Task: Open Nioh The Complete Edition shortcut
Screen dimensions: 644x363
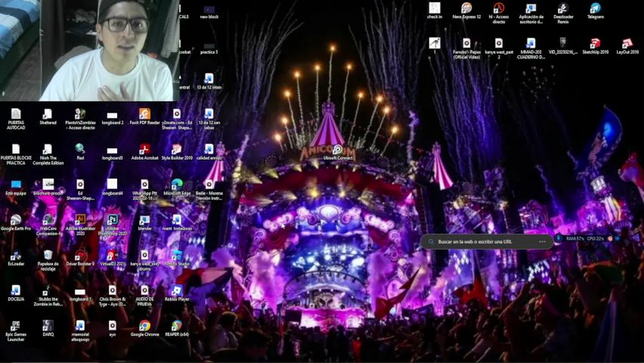Action: point(48,154)
